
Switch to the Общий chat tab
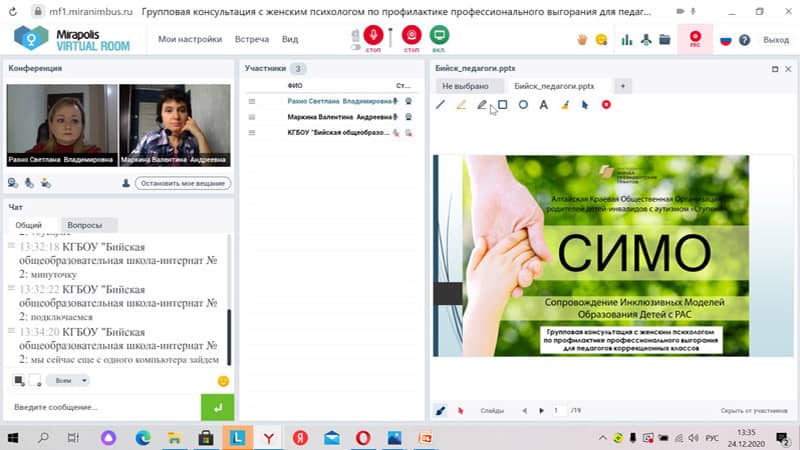(29, 225)
